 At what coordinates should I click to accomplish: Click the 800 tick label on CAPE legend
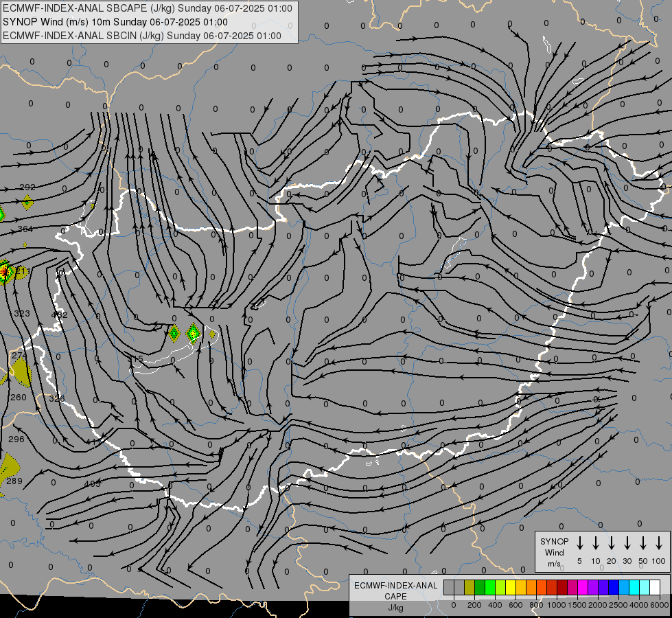536,605
